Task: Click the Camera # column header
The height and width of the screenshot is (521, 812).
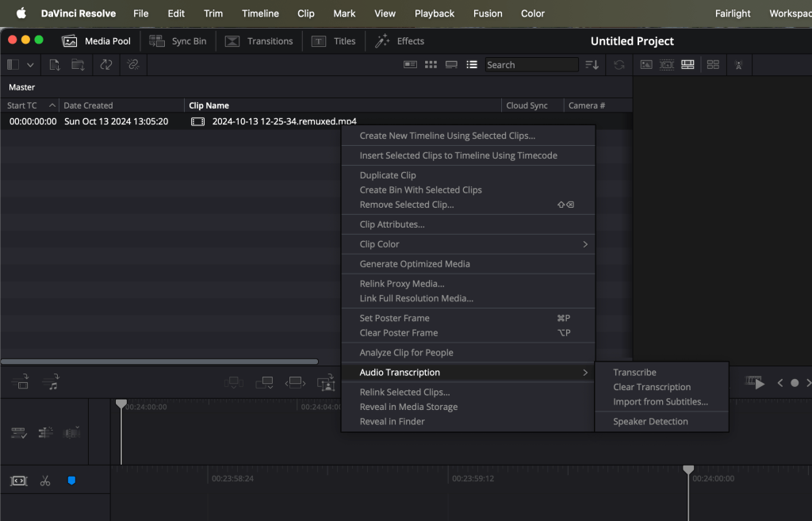Action: click(598, 105)
